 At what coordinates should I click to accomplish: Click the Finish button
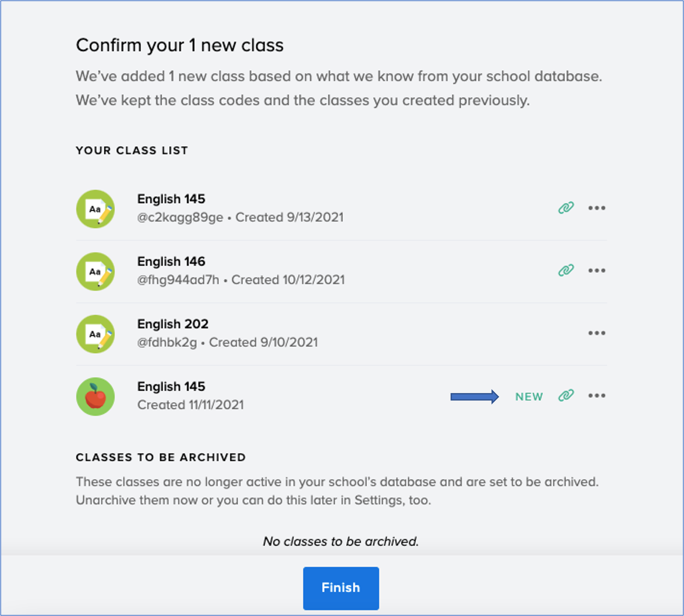click(341, 588)
